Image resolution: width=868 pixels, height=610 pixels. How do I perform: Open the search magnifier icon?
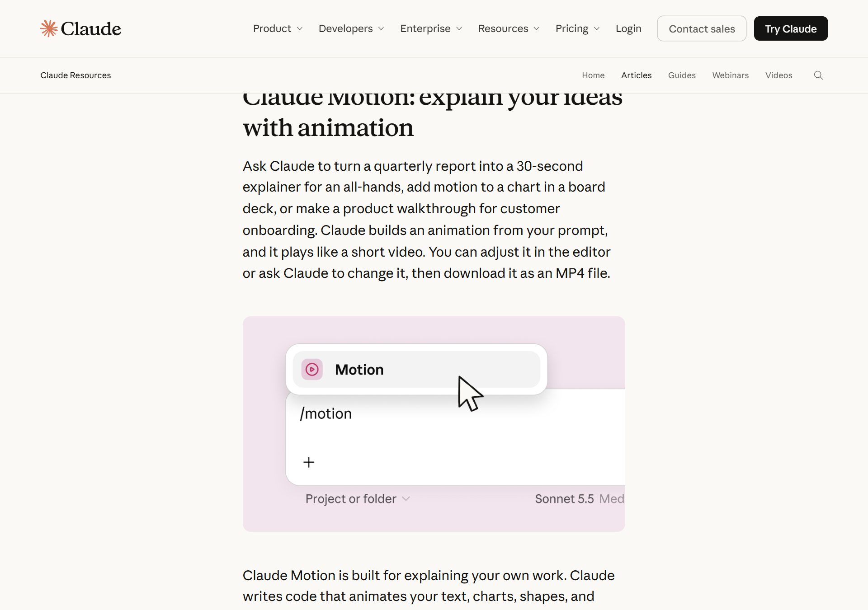click(818, 75)
